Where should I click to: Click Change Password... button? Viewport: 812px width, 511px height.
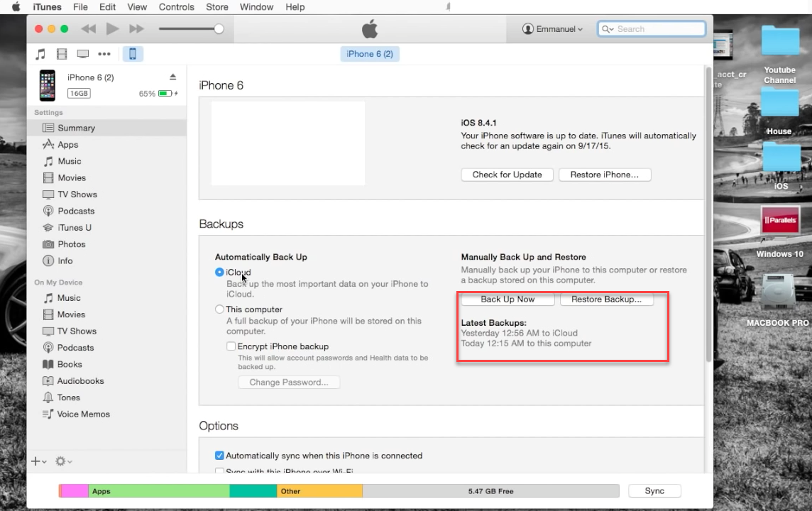[x=289, y=382]
